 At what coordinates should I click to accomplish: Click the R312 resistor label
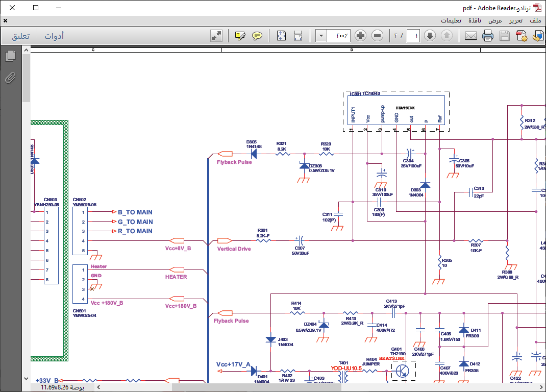tap(530, 120)
